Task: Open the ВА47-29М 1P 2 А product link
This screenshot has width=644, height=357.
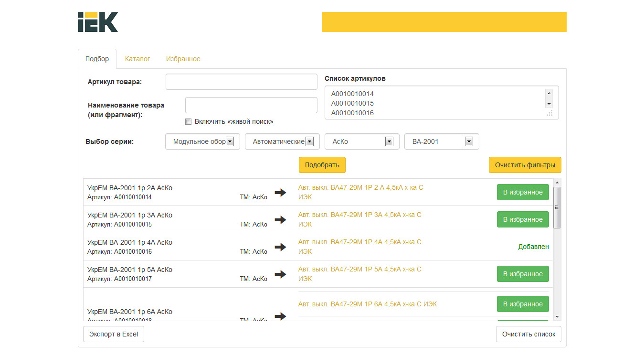Action: pyautogui.click(x=361, y=192)
